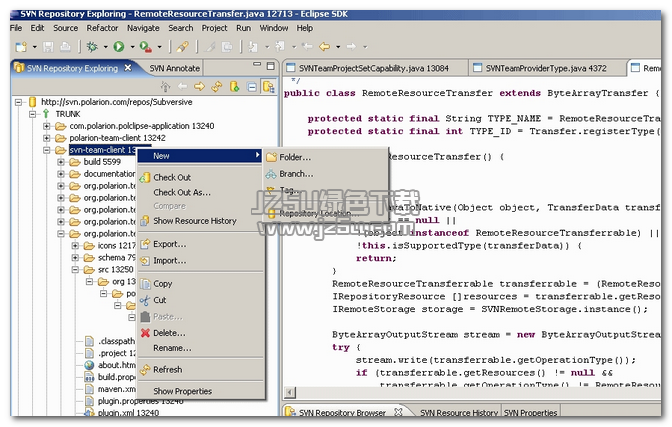Choose Import... from context menu

point(201,261)
